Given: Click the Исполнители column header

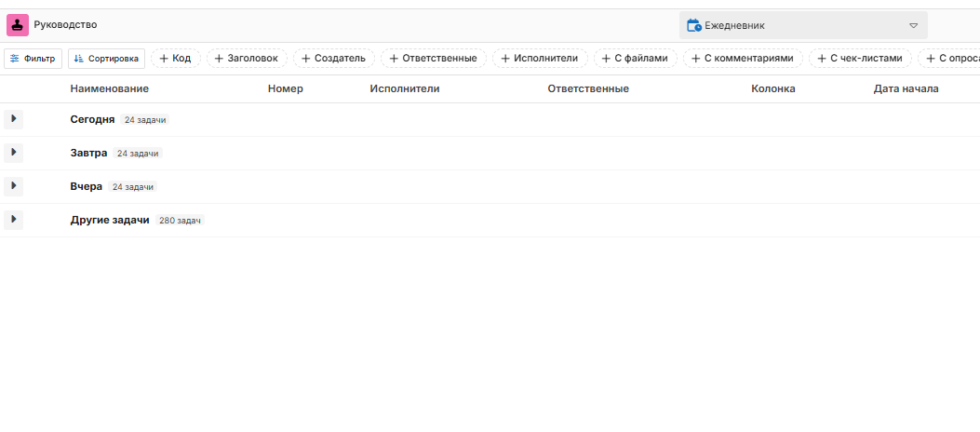Looking at the screenshot, I should coord(404,88).
